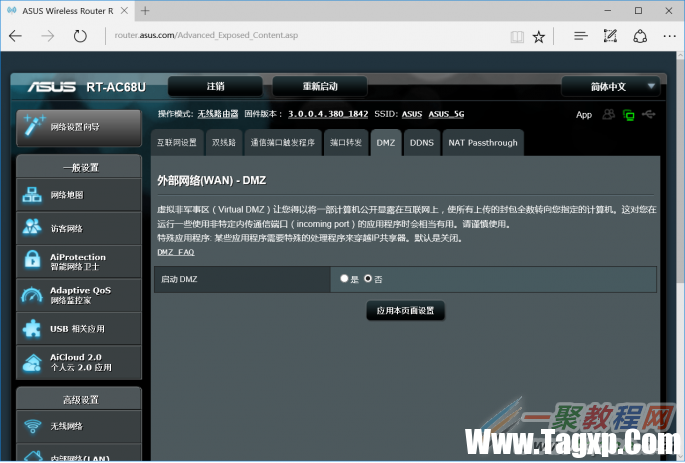Click the 无线路由器 operation mode link
The height and width of the screenshot is (463, 685).
tap(218, 114)
